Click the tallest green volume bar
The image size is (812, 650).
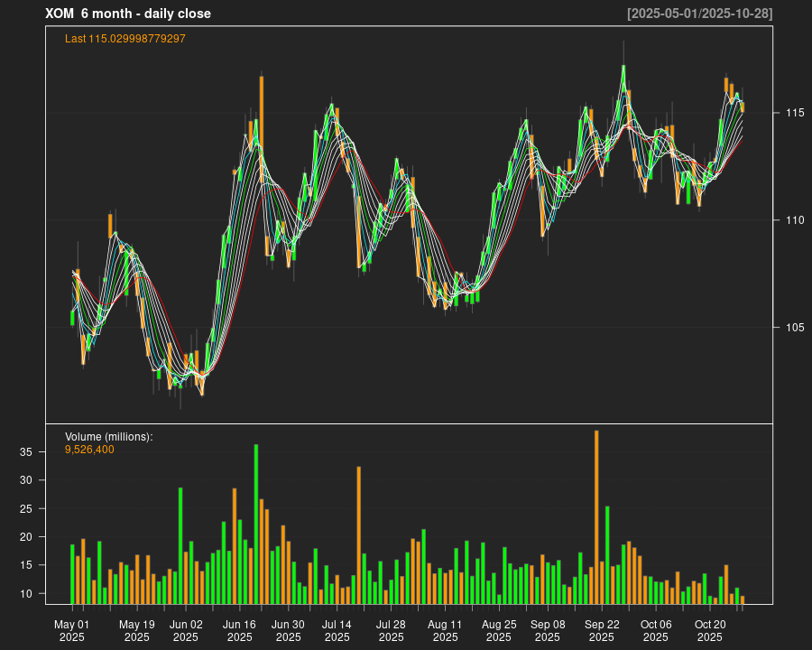(x=256, y=524)
